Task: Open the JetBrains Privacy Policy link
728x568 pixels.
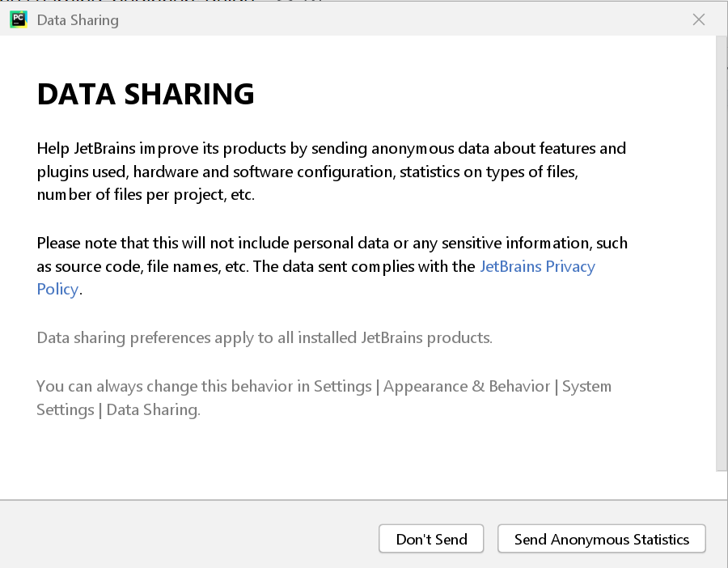Action: (x=537, y=266)
